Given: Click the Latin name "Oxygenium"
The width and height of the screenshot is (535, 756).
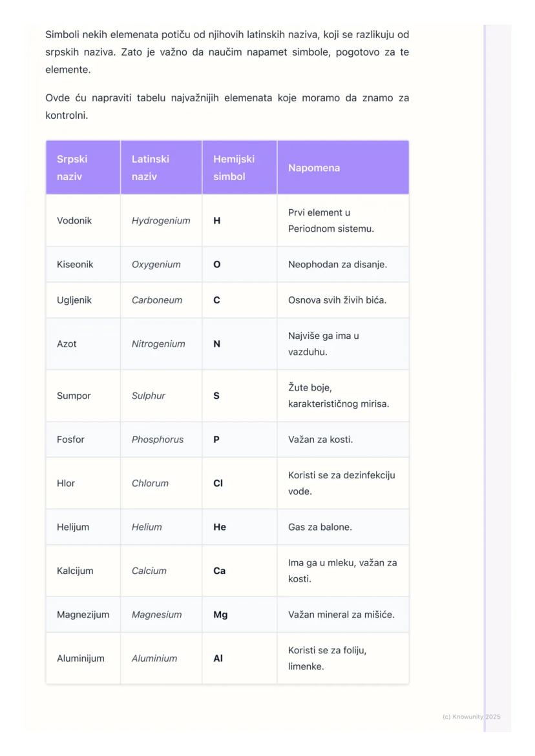Looking at the screenshot, I should [x=156, y=265].
